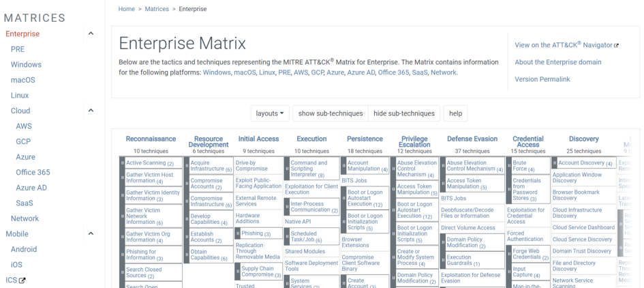Click the sub-technique handle beside Active Scanning
This screenshot has width=644, height=288.
[x=123, y=163]
